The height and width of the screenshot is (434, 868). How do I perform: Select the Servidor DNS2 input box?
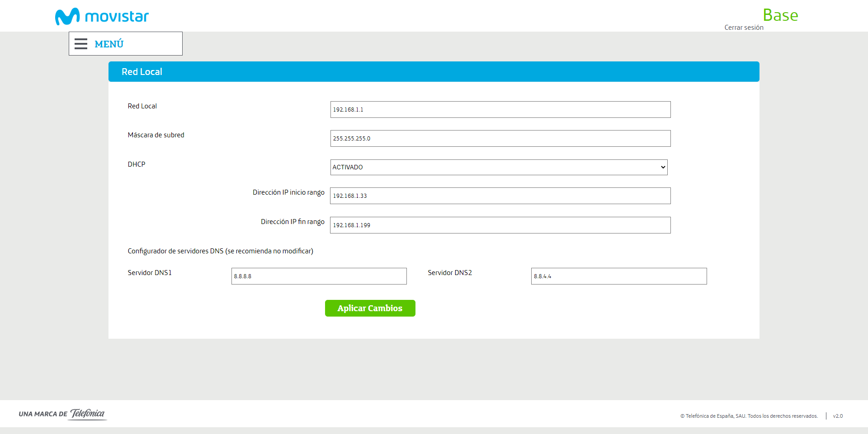coord(618,276)
